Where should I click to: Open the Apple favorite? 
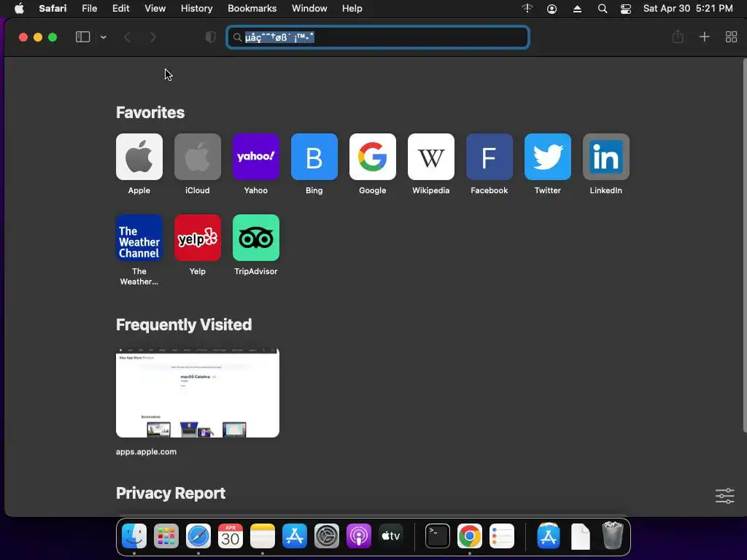139,157
